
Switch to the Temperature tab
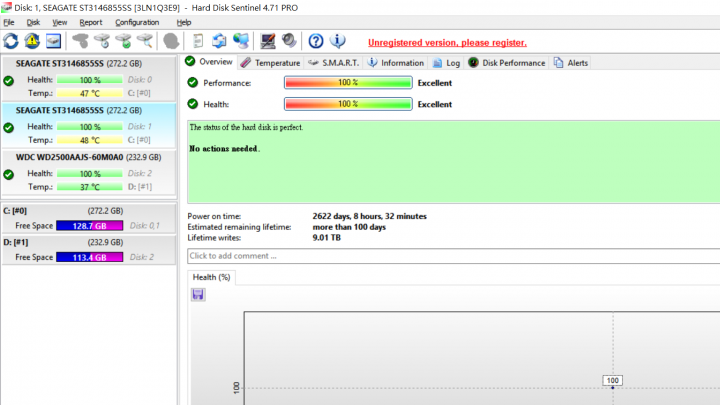coord(270,63)
